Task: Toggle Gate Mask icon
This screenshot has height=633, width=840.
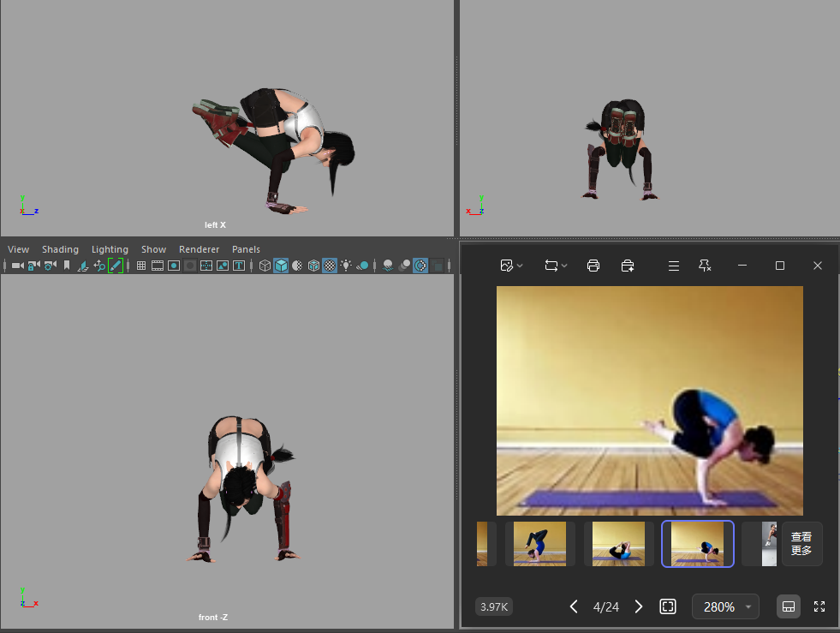Action: tap(189, 266)
